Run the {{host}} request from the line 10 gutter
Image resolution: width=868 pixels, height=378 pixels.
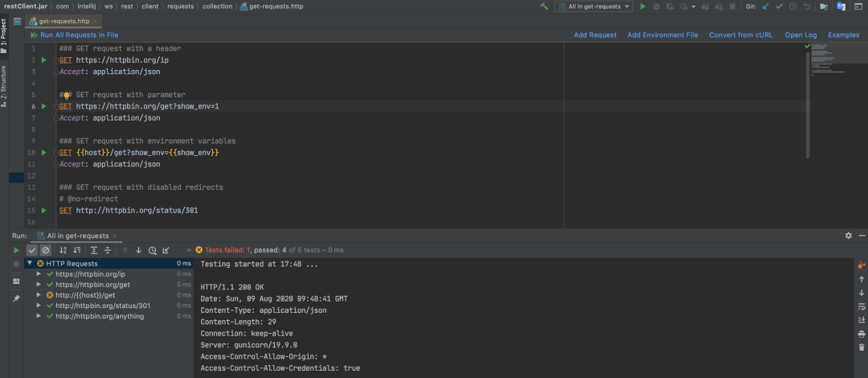click(44, 153)
